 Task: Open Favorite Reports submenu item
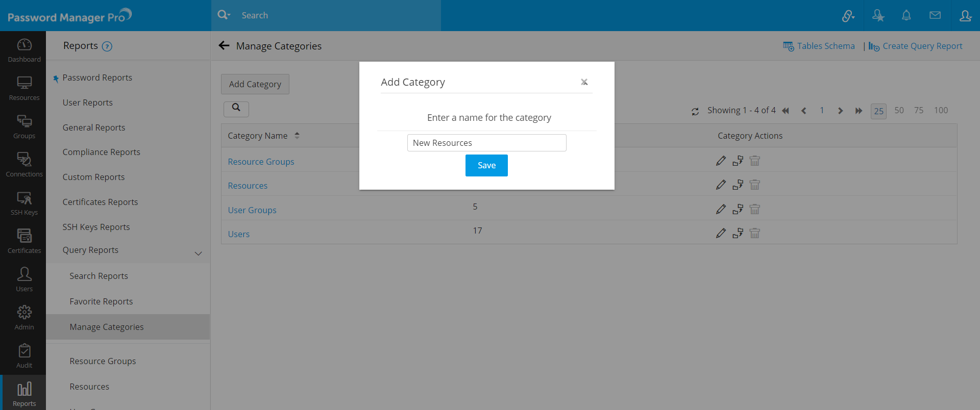click(101, 301)
